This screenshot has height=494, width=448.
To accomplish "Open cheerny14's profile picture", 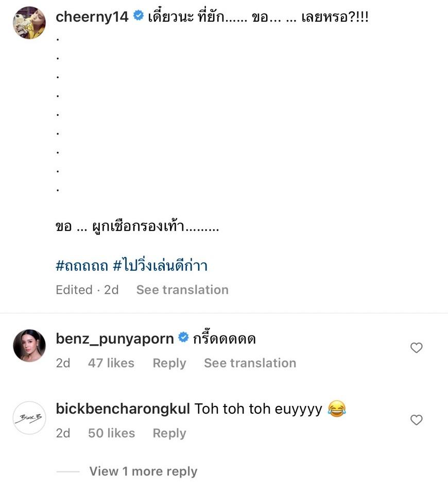I will pos(29,23).
